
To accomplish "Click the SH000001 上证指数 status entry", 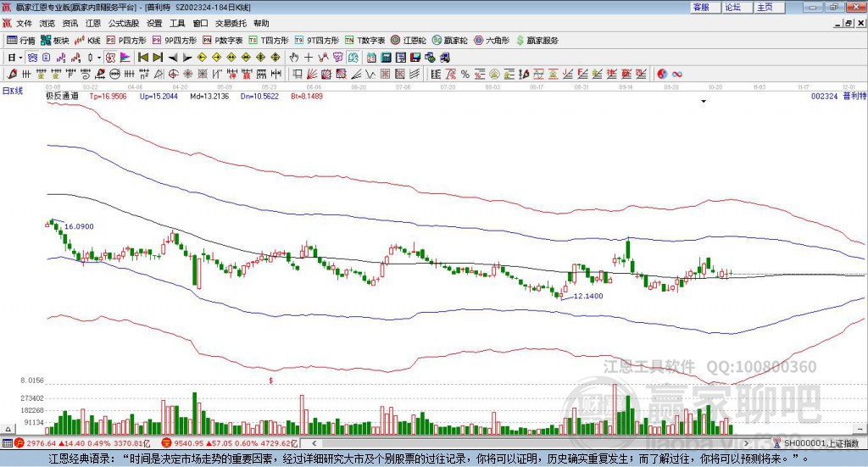I will [x=821, y=443].
